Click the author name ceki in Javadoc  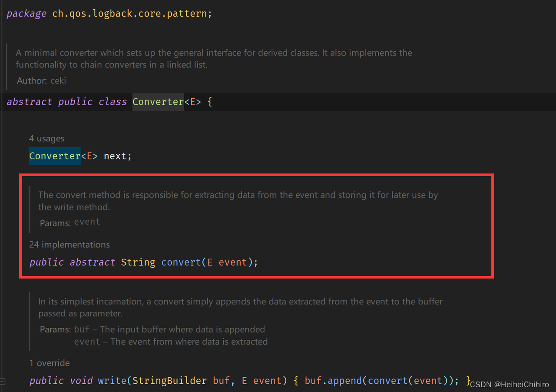click(x=59, y=80)
